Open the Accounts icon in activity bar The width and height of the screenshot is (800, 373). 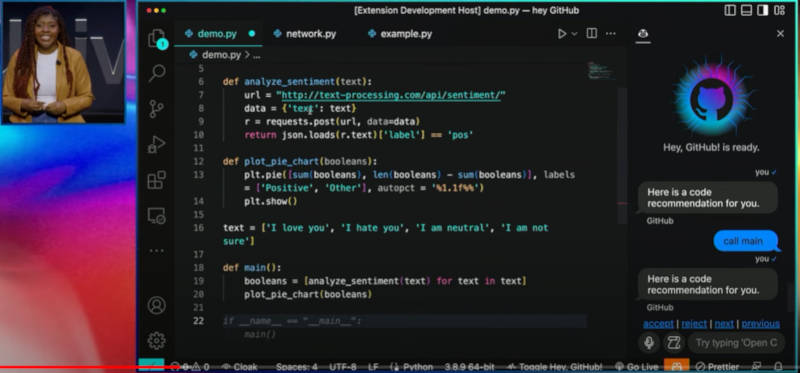(x=157, y=305)
